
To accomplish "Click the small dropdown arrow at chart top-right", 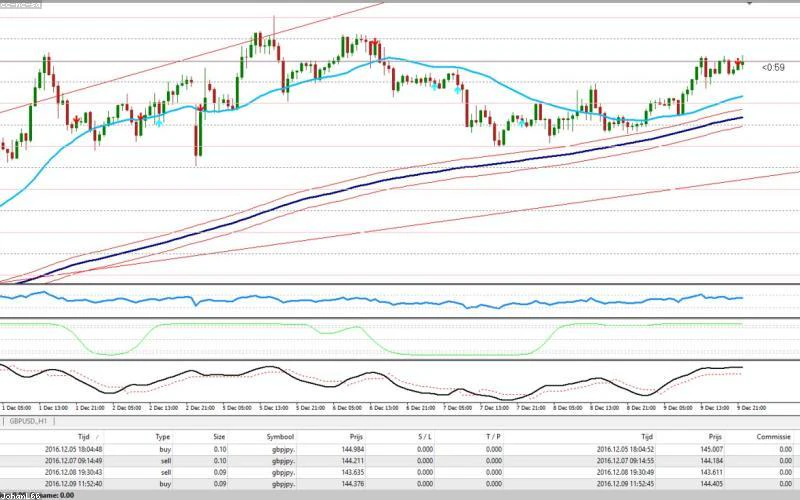I will coord(749,4).
